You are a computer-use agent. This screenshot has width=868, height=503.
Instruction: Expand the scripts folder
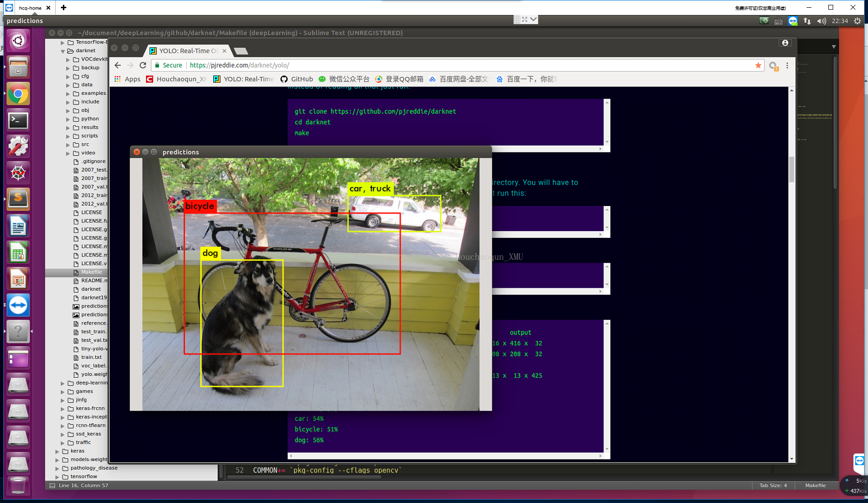pyautogui.click(x=68, y=136)
